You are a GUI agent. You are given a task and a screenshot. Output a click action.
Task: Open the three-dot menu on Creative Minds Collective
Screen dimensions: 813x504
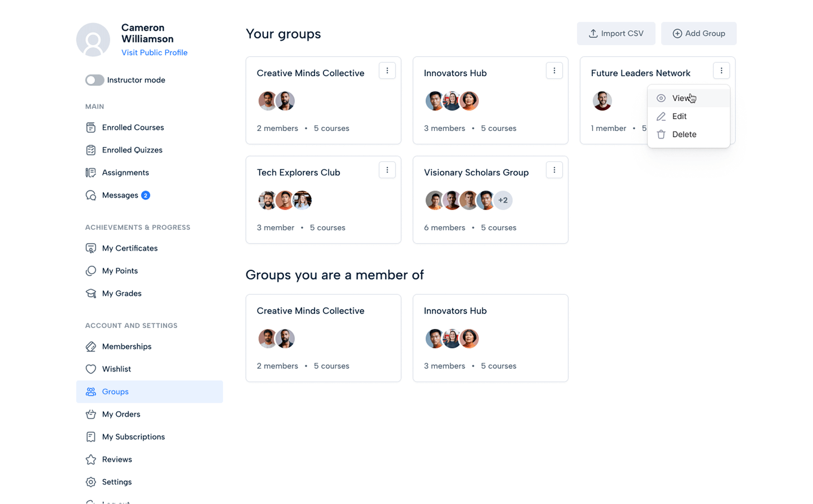click(x=387, y=70)
